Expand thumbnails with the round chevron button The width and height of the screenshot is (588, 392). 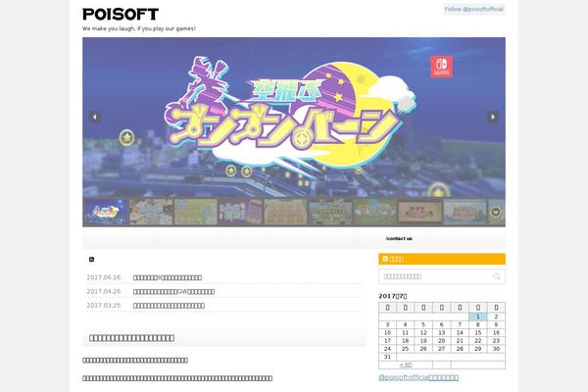pyautogui.click(x=496, y=212)
